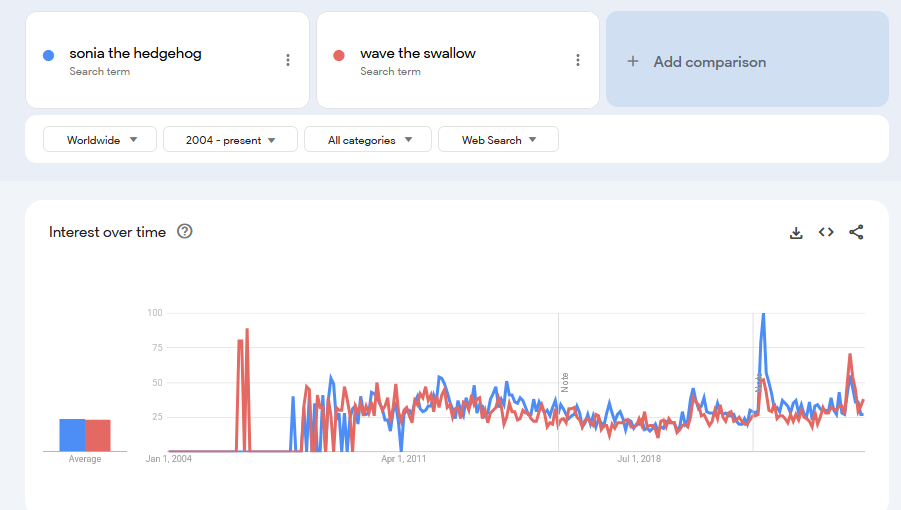Viewport: 901px width, 510px height.
Task: Open options menu for wave the swallow
Action: pos(578,60)
